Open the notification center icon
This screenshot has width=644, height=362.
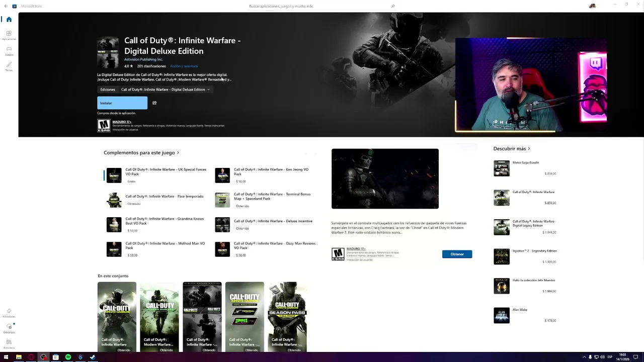pyautogui.click(x=635, y=357)
